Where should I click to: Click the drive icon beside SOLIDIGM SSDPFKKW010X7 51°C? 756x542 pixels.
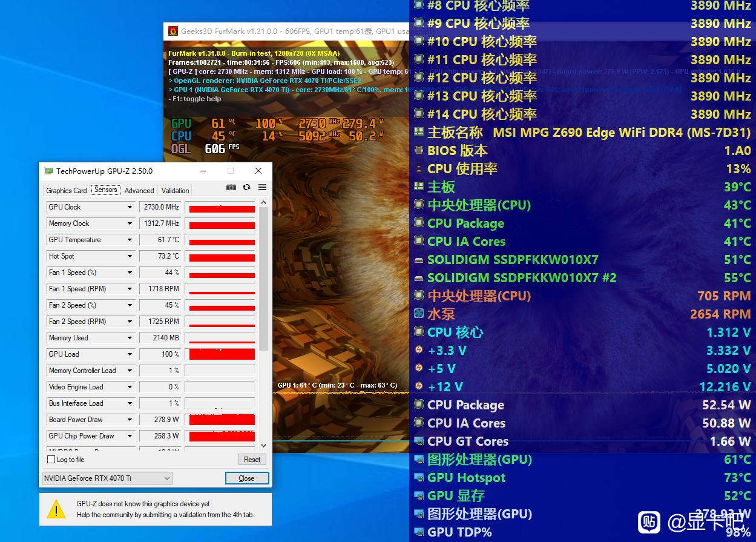[419, 260]
